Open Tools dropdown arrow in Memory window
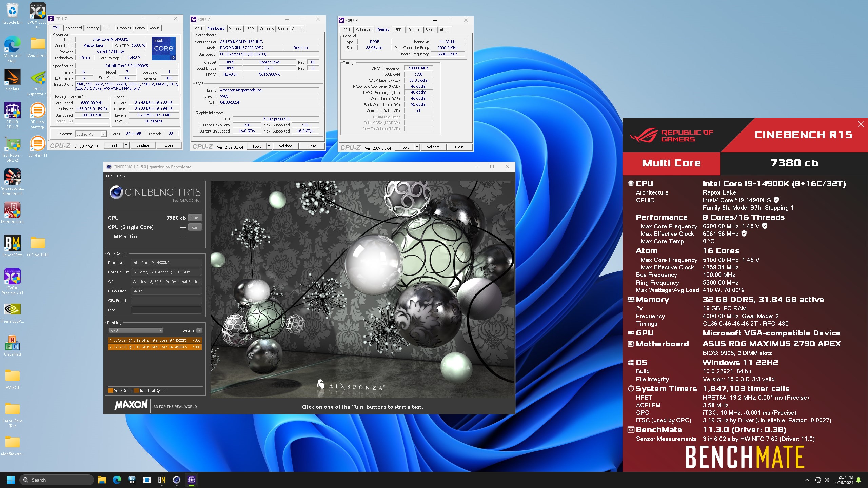Image resolution: width=868 pixels, height=488 pixels. 417,147
